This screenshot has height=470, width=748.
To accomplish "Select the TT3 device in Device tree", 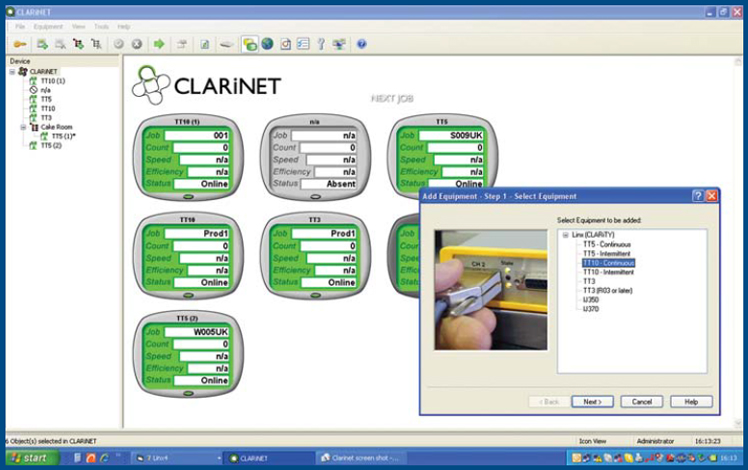I will click(46, 118).
